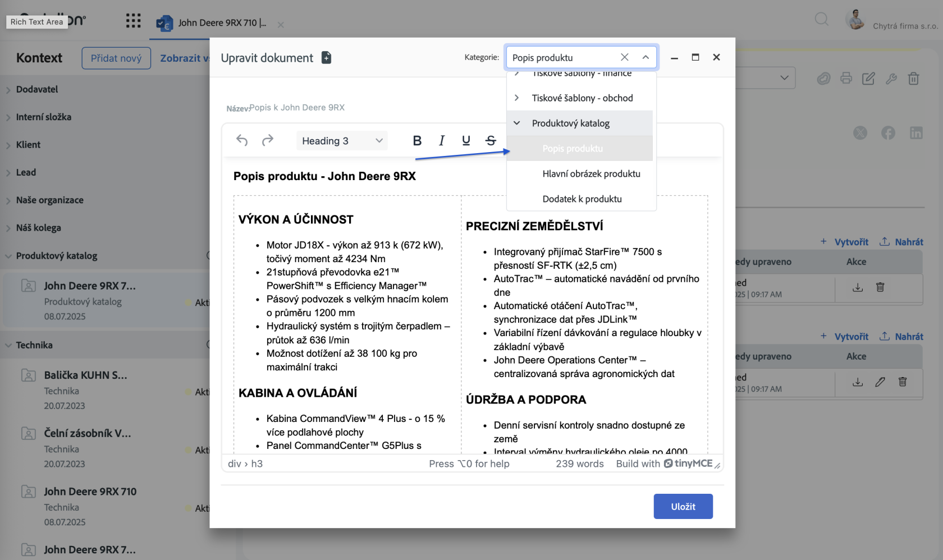Screen dimensions: 943x560
Task: Expand Tiskové šablony - obchod category
Action: point(516,98)
